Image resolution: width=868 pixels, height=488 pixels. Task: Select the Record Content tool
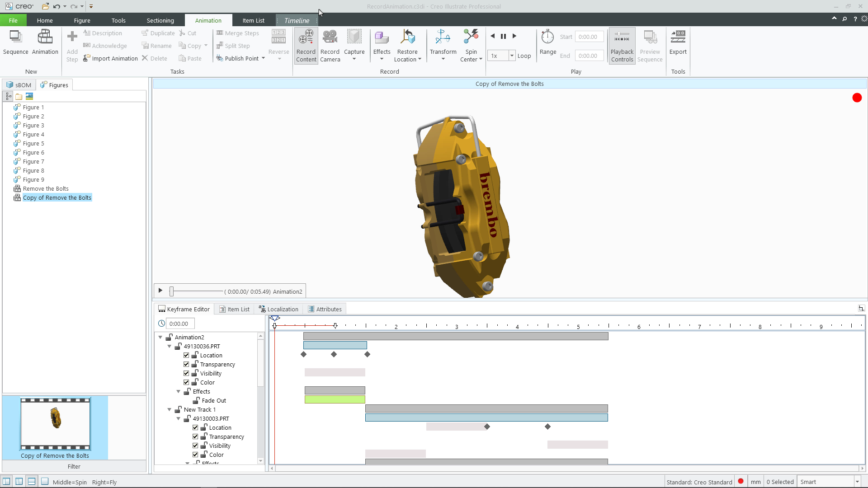[306, 46]
